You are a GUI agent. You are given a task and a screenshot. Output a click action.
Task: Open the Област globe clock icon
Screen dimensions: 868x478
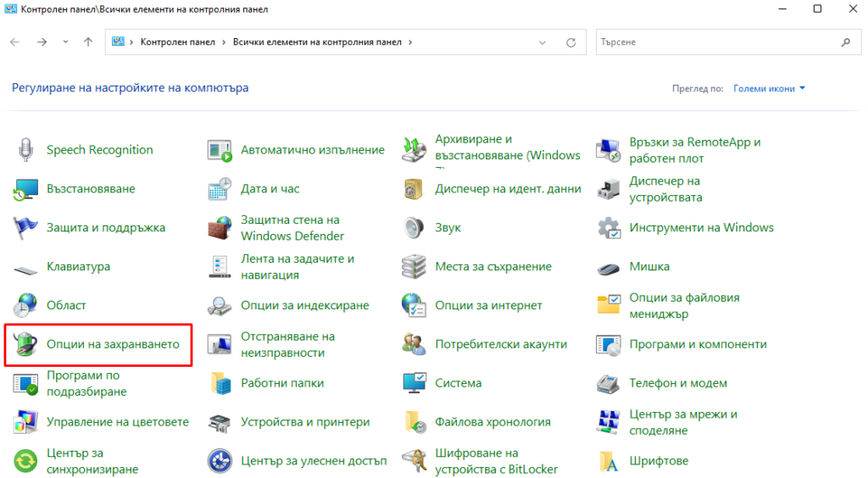(25, 305)
